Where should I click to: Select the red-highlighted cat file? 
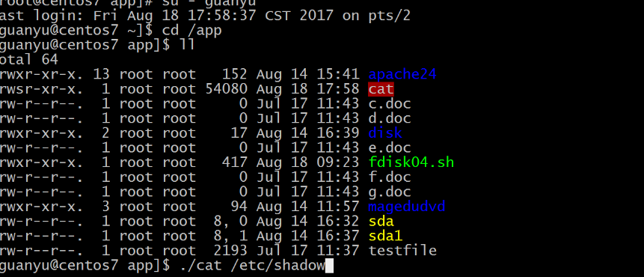coord(381,89)
